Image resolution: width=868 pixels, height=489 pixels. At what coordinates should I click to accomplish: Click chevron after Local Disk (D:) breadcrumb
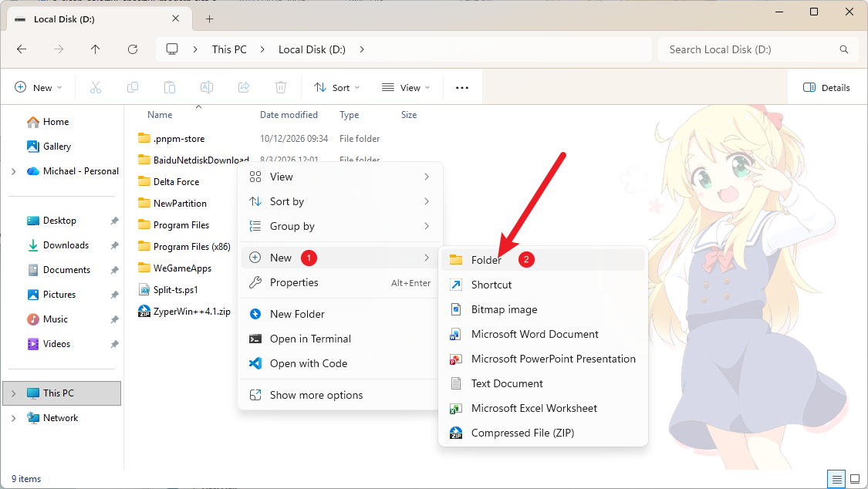click(x=362, y=49)
